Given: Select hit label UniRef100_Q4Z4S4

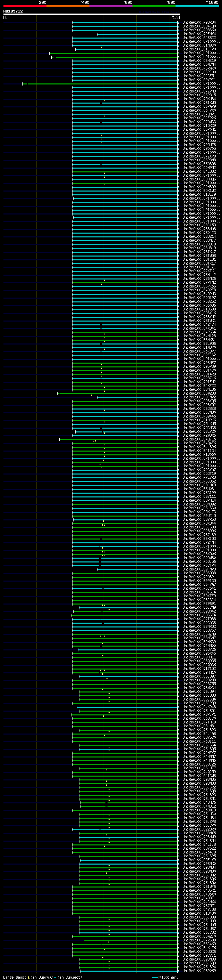Looking at the screenshot, I should pyautogui.click(x=199, y=324).
